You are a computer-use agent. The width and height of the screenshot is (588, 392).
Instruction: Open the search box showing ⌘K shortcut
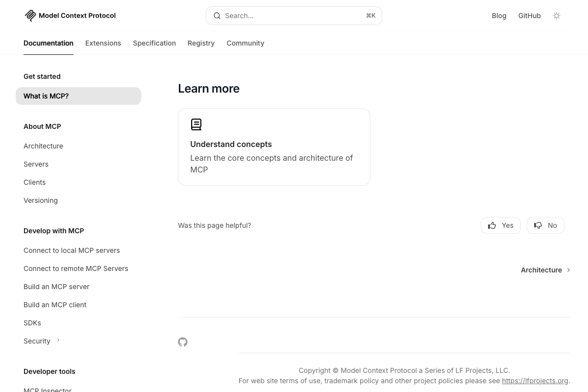click(x=294, y=16)
